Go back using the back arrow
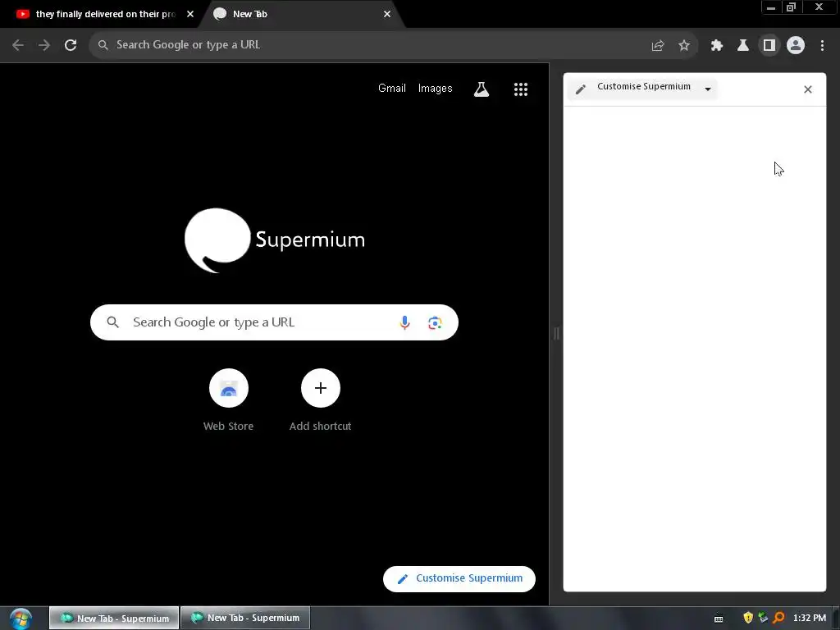 coord(18,45)
